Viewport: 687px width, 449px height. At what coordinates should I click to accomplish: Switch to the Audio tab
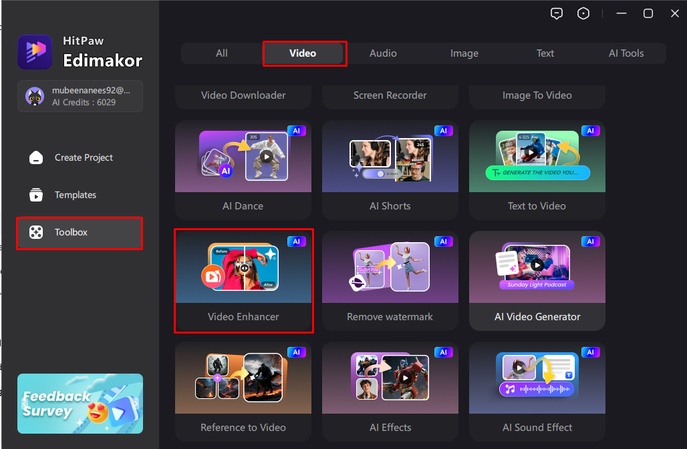(x=383, y=53)
